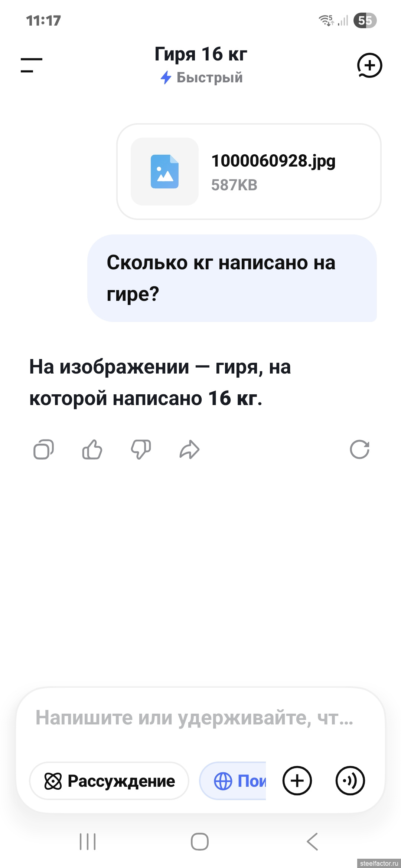Toggle Рассуждение reasoning mode

109,781
